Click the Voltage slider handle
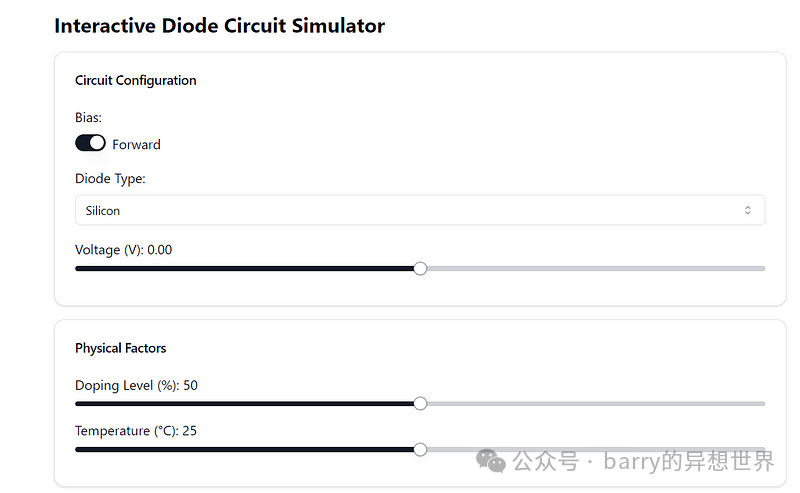This screenshot has width=800, height=493. 420,268
